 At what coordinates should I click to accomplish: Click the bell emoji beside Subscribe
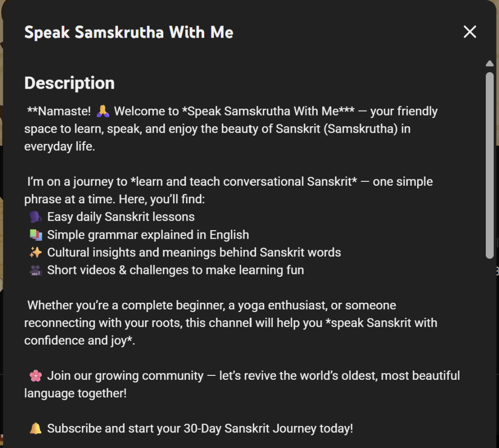tap(36, 429)
